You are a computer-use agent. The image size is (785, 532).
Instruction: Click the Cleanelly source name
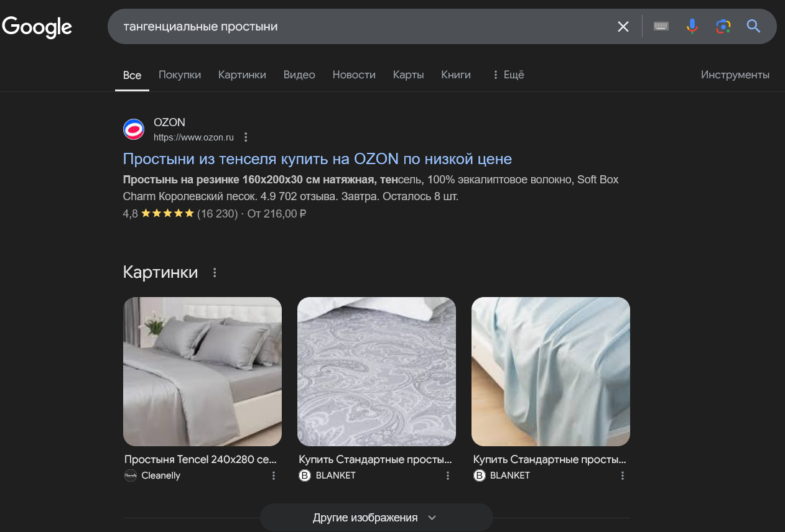tap(161, 475)
